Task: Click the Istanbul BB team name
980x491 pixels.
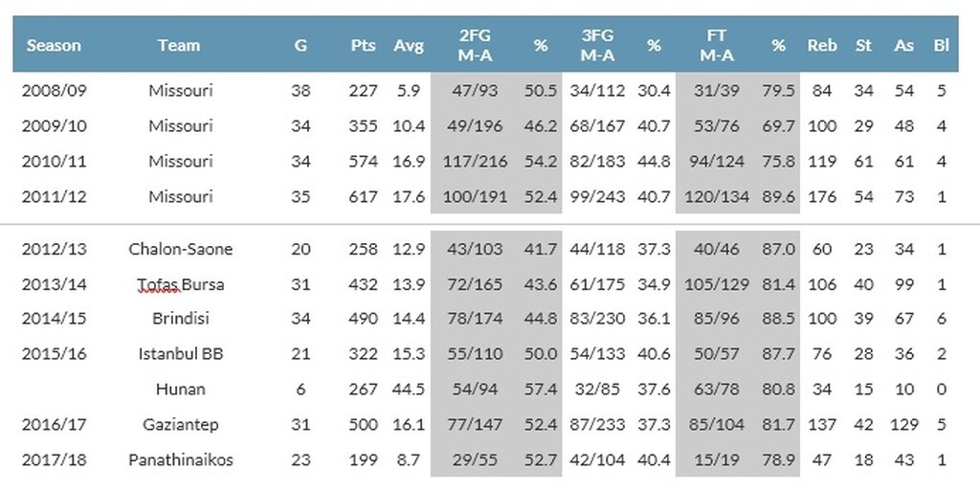Action: [x=181, y=354]
